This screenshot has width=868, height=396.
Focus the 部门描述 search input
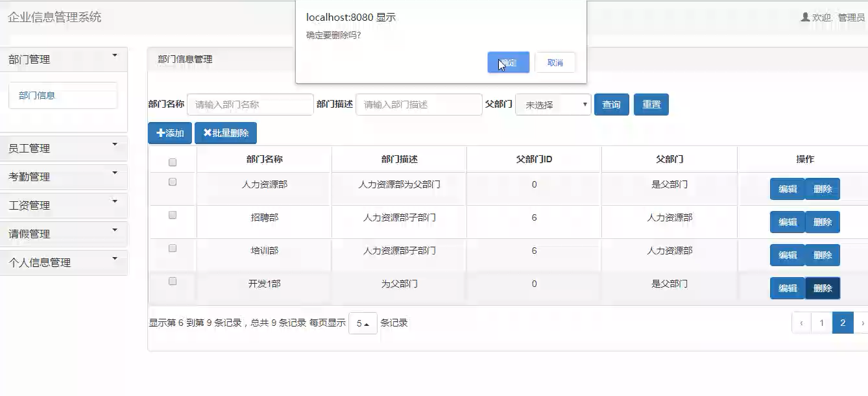[x=419, y=105]
